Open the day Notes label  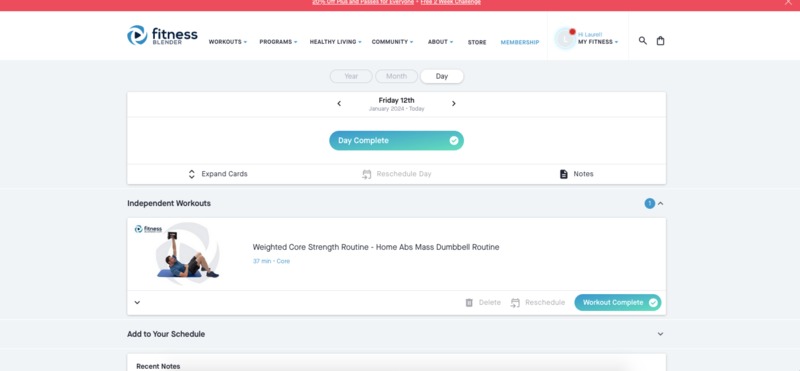pyautogui.click(x=583, y=174)
